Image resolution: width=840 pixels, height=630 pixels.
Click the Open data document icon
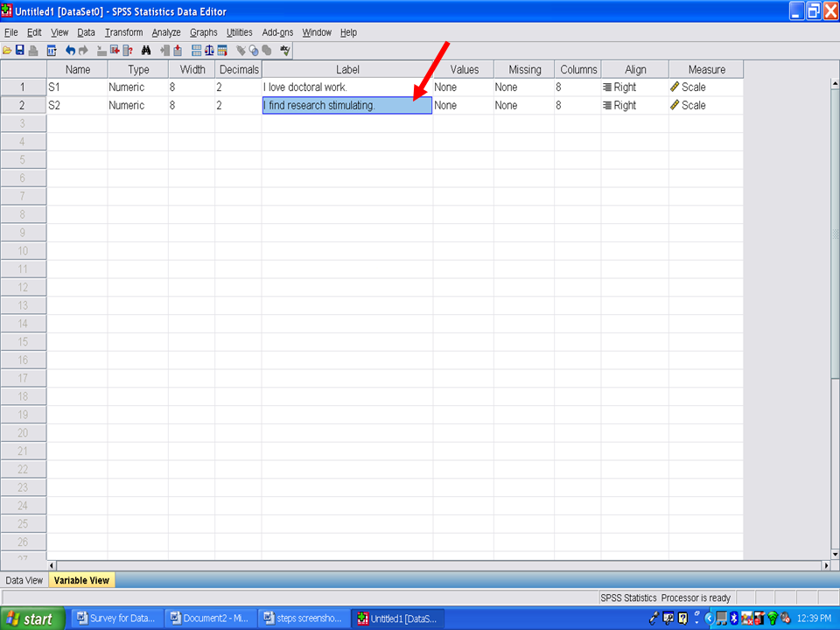point(7,51)
